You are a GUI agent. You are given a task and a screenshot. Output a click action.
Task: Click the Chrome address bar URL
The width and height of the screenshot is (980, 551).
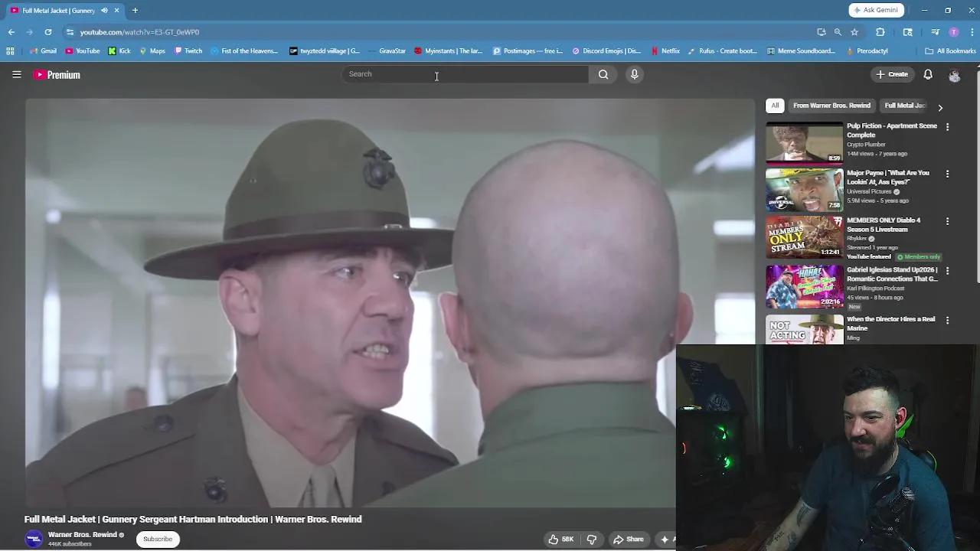coord(139,32)
